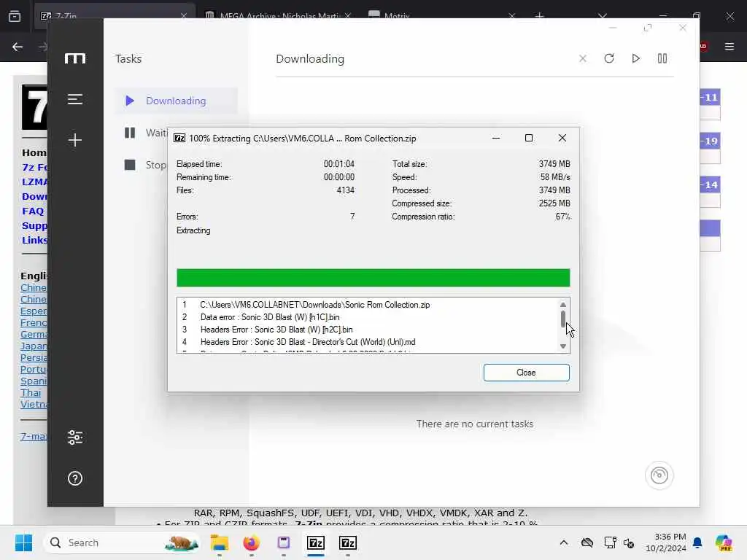Resume all tasks in Motrix
The image size is (747, 560).
tap(635, 58)
